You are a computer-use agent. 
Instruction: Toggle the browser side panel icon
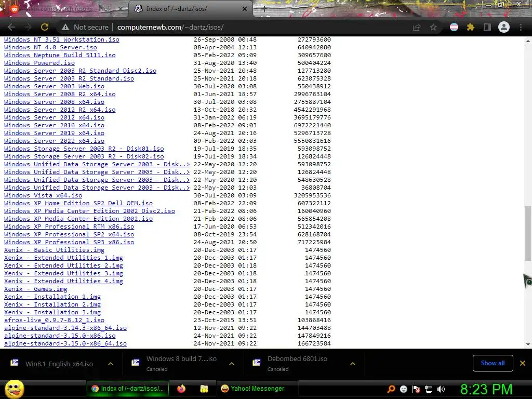(487, 27)
